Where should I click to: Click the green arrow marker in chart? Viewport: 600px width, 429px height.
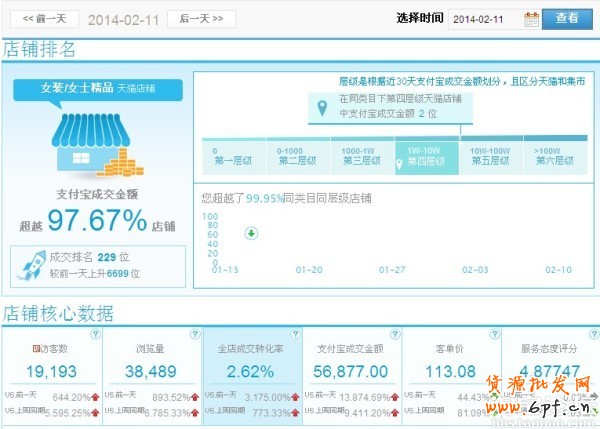point(251,233)
